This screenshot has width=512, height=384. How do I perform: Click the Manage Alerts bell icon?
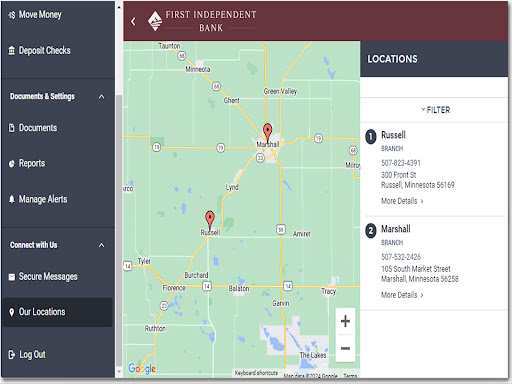pos(12,199)
